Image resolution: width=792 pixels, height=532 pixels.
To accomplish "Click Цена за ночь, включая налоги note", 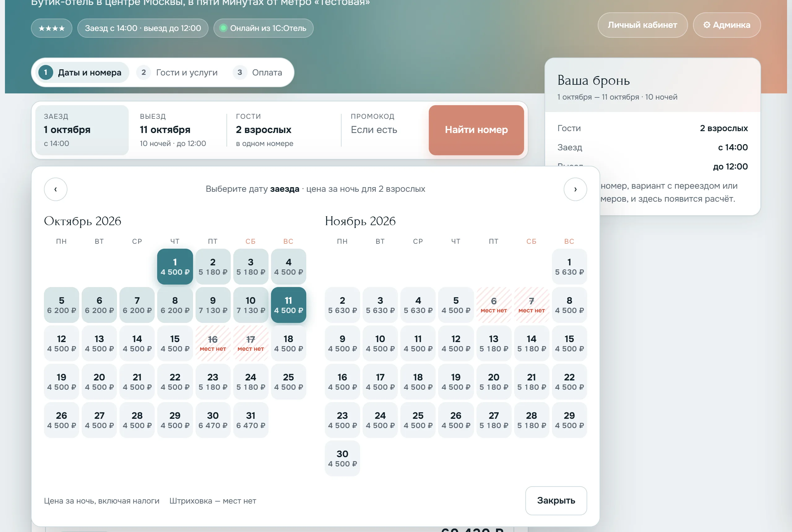I will point(101,501).
